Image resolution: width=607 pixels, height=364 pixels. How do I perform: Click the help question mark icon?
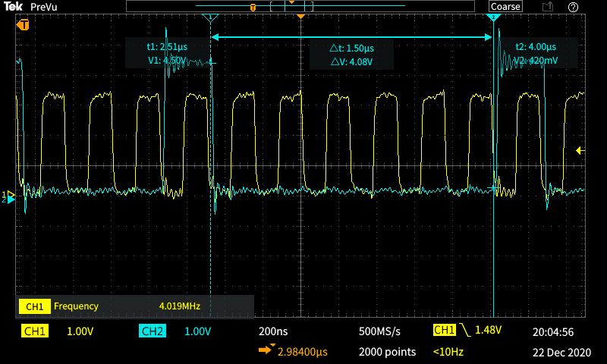tap(574, 7)
